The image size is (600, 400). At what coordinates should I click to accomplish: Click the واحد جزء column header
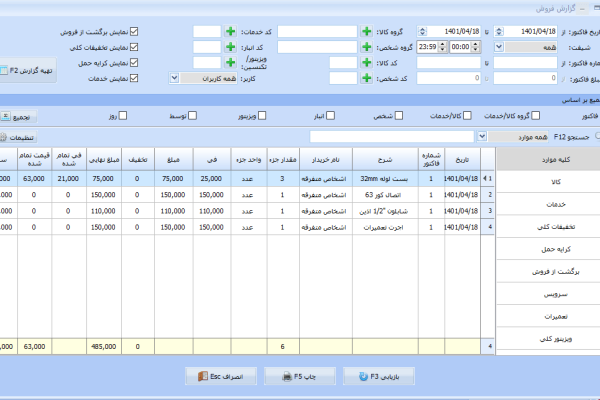point(249,160)
